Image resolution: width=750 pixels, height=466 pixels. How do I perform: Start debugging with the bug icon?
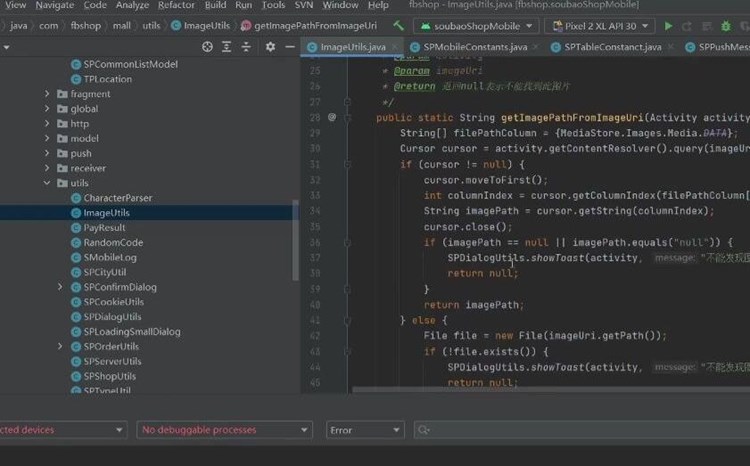coord(726,26)
